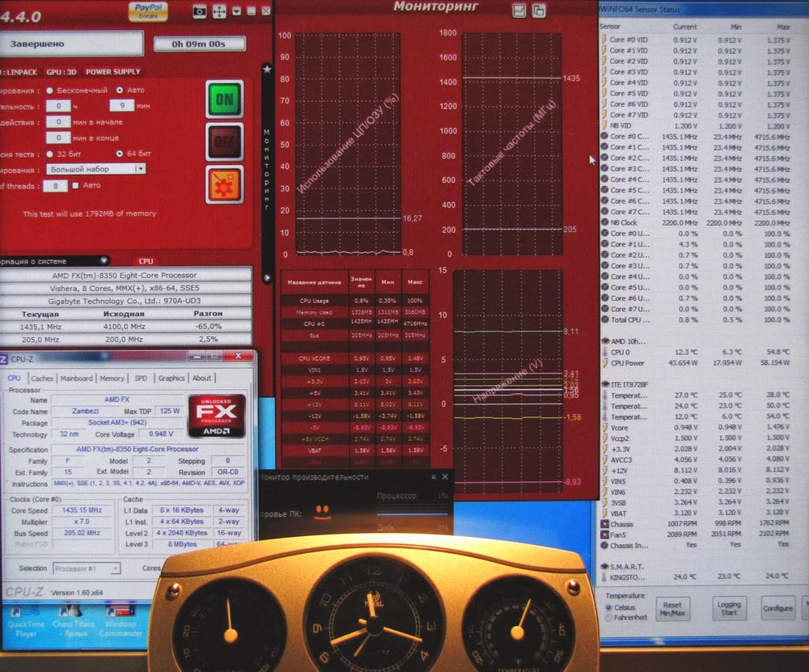Open the Большой набор dropdown
The image size is (809, 672).
[x=96, y=169]
